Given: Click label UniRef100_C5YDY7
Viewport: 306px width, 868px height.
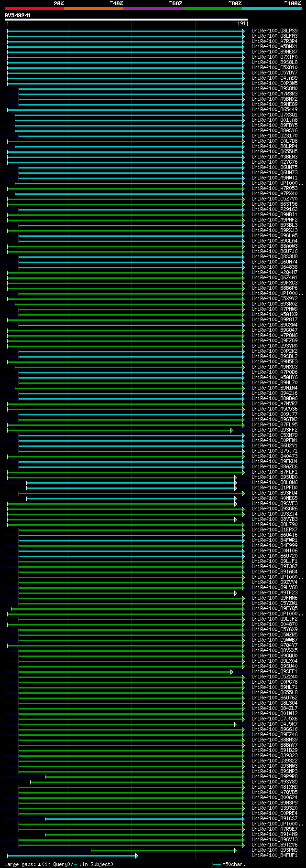Looking at the screenshot, I should tap(274, 73).
